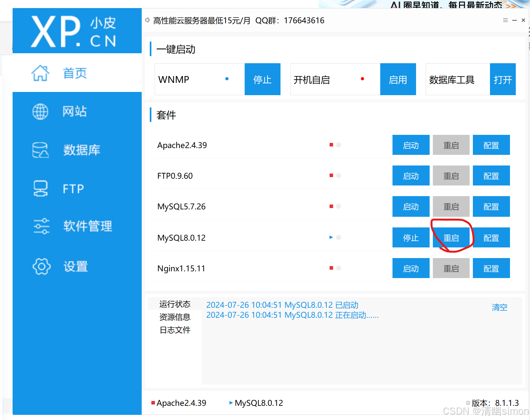The width and height of the screenshot is (530, 420).
Task: Click the small circle icon beside Nginx1.15.11 status
Action: tap(339, 268)
